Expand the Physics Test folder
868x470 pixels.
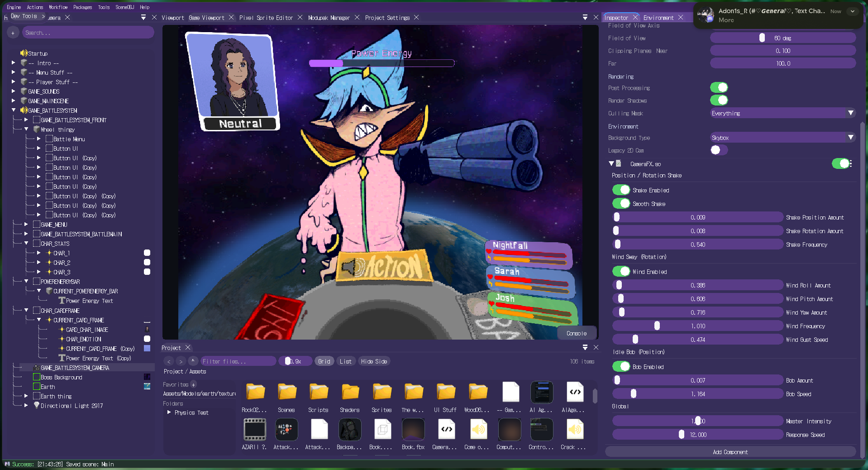coord(169,412)
